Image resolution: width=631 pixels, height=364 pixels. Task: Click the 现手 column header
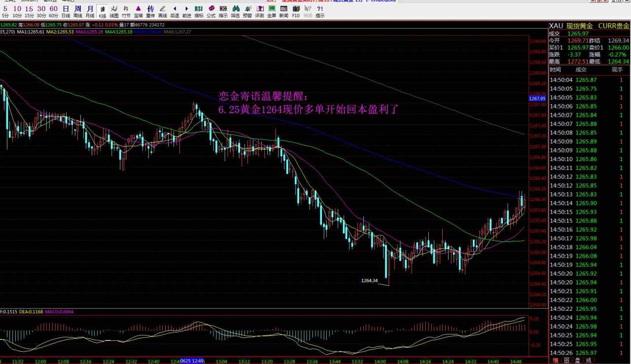[618, 70]
